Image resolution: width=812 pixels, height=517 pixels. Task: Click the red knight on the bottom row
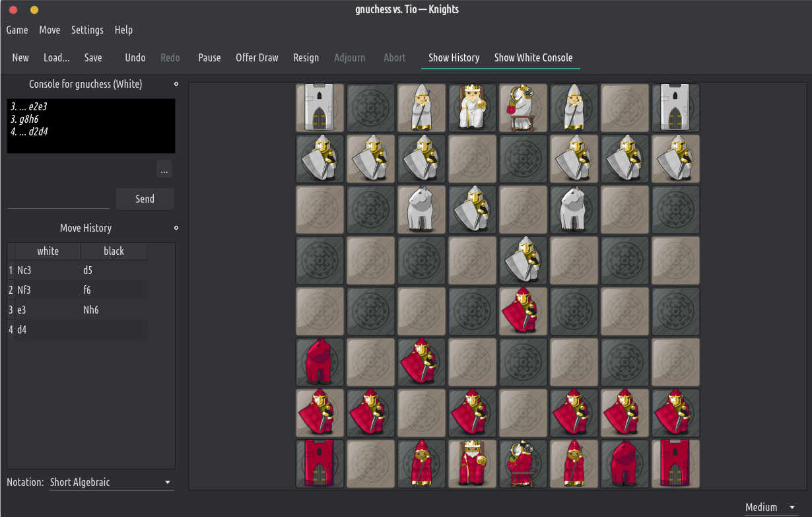[x=625, y=464]
